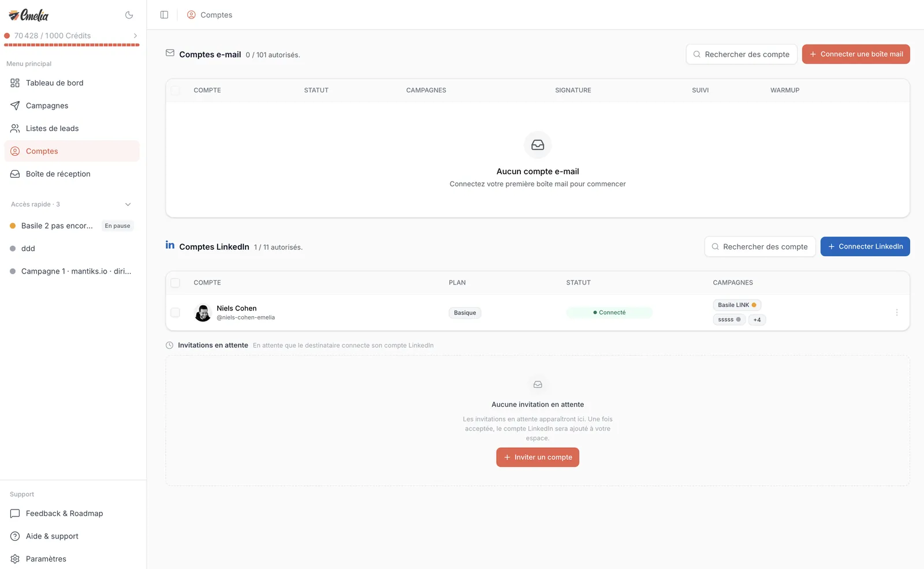Viewport: 924px width, 569px height.
Task: Focus the LinkedIn accounts search field
Action: pyautogui.click(x=760, y=246)
